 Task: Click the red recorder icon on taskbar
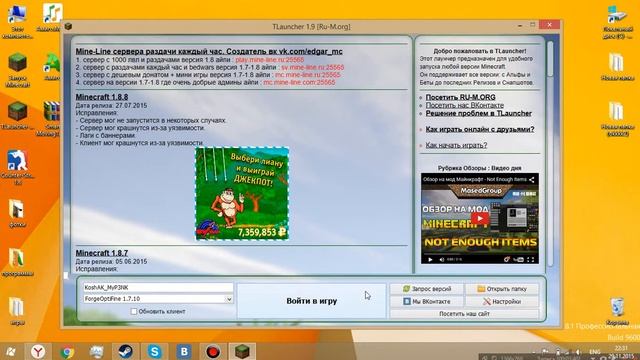coord(213,351)
